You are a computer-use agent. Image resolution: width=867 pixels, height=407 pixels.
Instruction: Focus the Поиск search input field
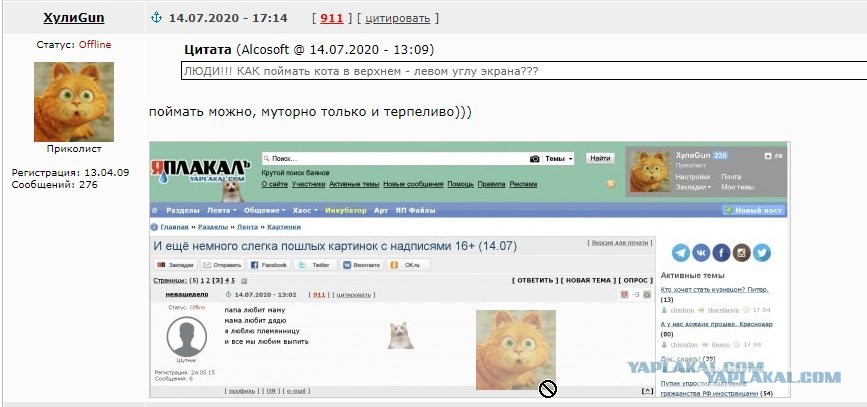pos(395,159)
